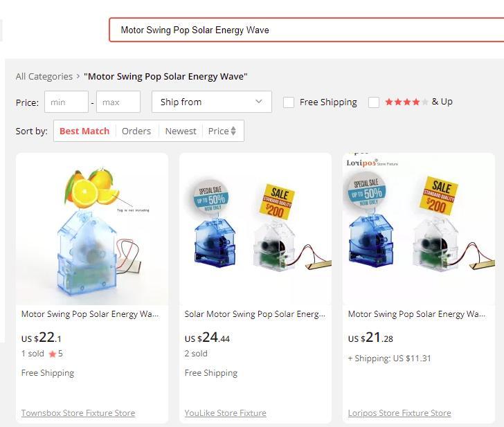Open the YouLike blue and clear motor image
This screenshot has width=504, height=427.
(x=255, y=229)
